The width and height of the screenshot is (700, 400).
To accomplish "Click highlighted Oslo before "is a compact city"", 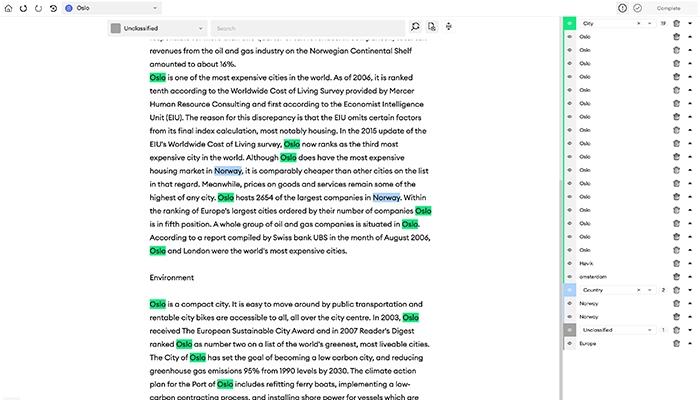I will (x=158, y=304).
